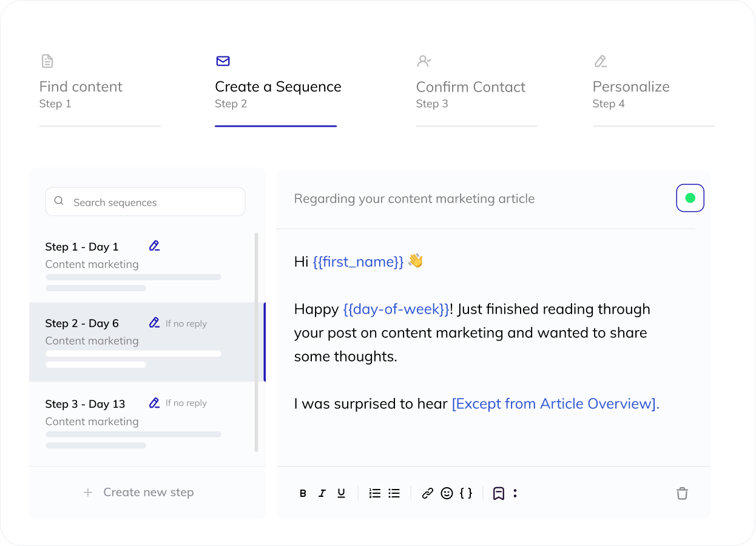Edit Step 3 - Day 13 with pencil icon
The image size is (756, 546).
point(155,403)
